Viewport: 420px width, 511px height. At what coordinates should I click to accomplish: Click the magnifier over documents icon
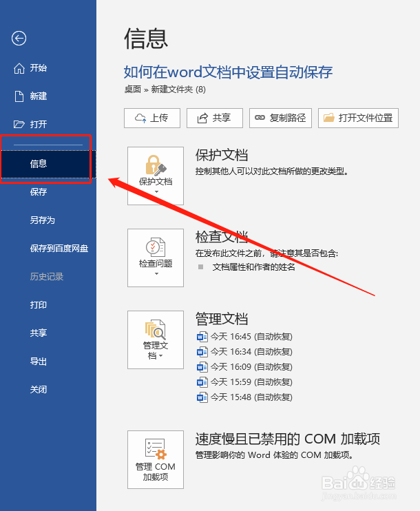(156, 329)
